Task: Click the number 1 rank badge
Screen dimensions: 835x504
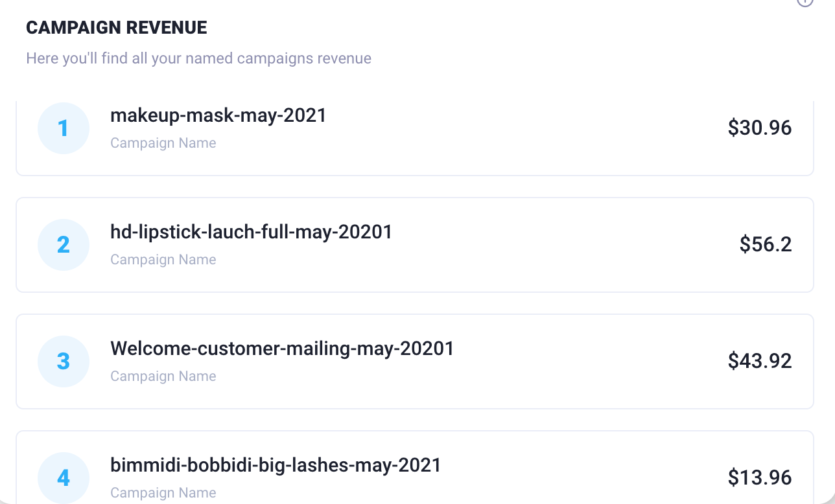Action: click(64, 128)
